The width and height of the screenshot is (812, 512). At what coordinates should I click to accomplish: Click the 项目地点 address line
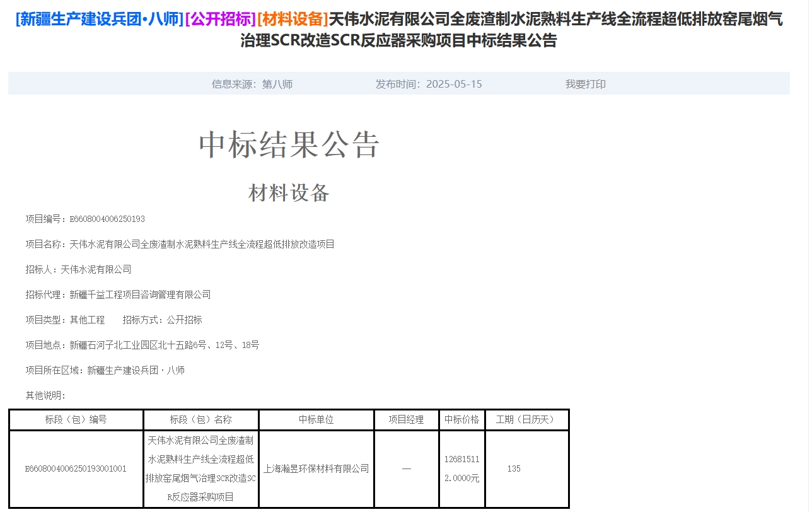pyautogui.click(x=142, y=345)
